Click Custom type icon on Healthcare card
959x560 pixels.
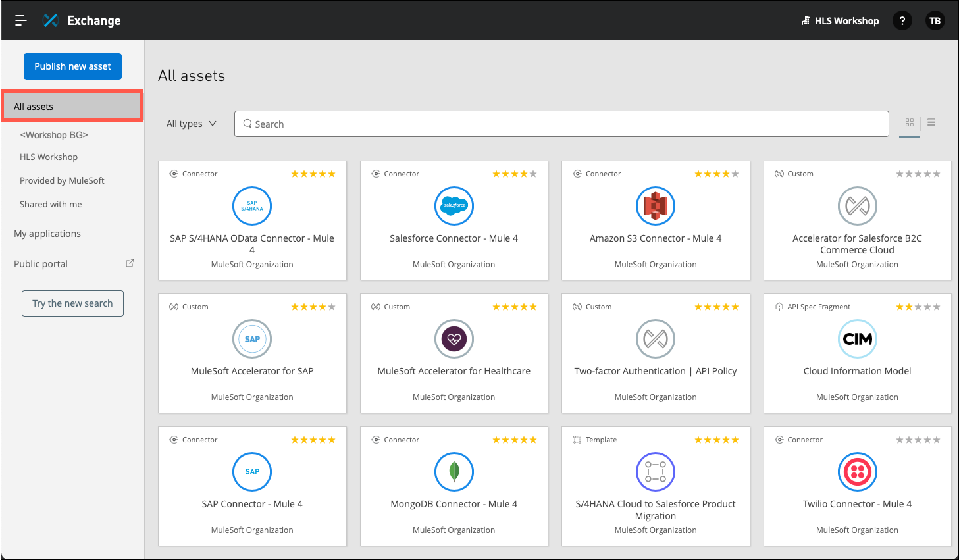(x=376, y=307)
